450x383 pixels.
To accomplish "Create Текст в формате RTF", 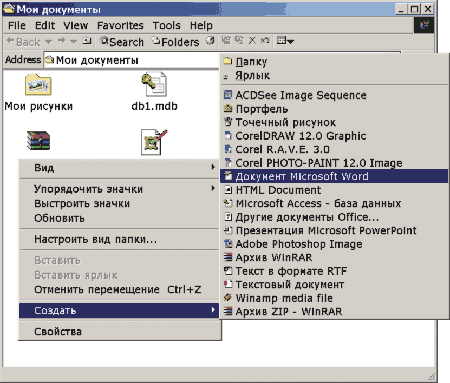I will click(334, 271).
